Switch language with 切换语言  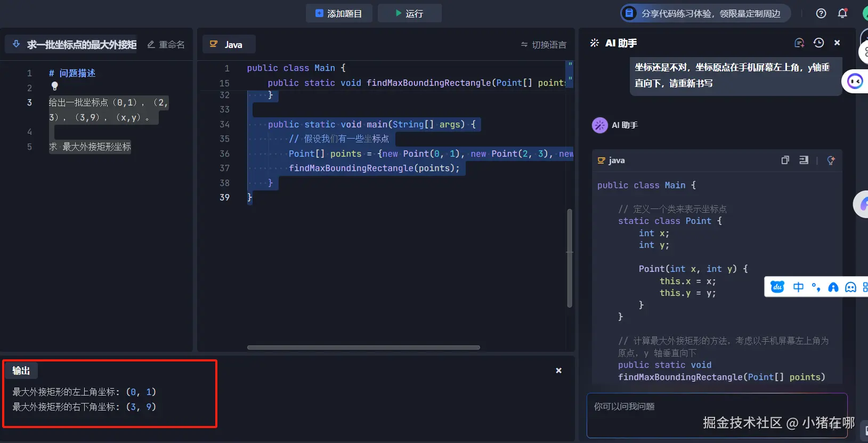543,45
